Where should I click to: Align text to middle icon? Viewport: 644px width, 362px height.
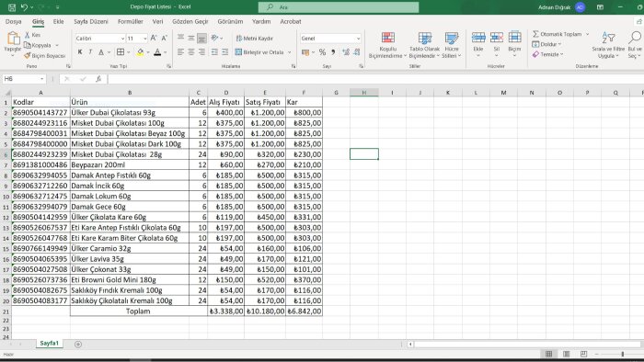click(x=191, y=38)
